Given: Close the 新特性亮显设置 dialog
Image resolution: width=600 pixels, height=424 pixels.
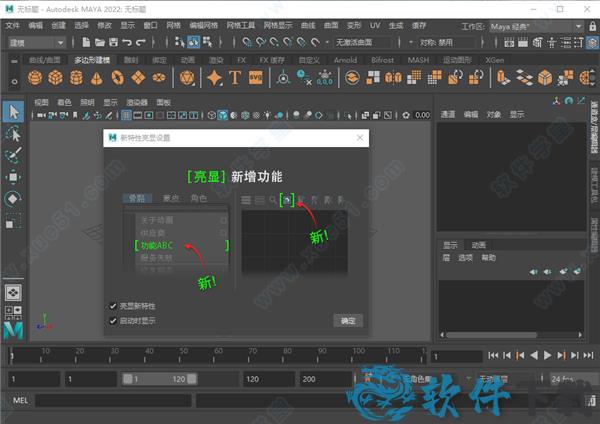Looking at the screenshot, I should (x=360, y=137).
